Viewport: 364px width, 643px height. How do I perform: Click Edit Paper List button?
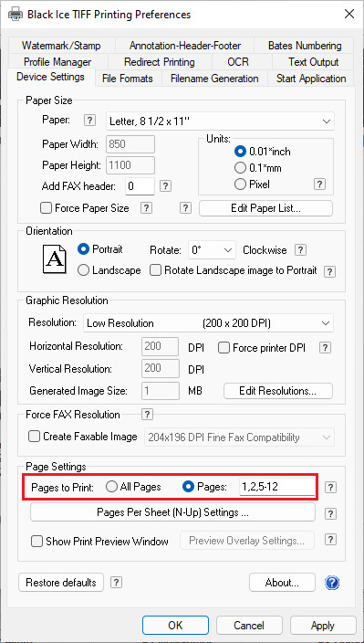pos(265,208)
